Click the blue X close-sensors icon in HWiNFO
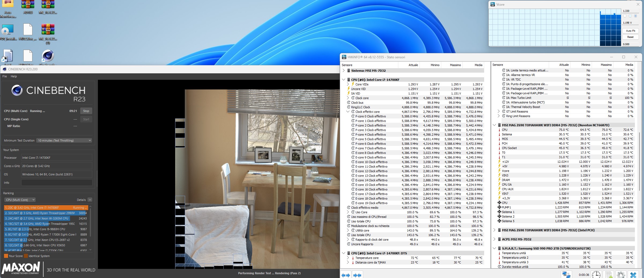The width and height of the screenshot is (644, 278). pyautogui.click(x=633, y=275)
